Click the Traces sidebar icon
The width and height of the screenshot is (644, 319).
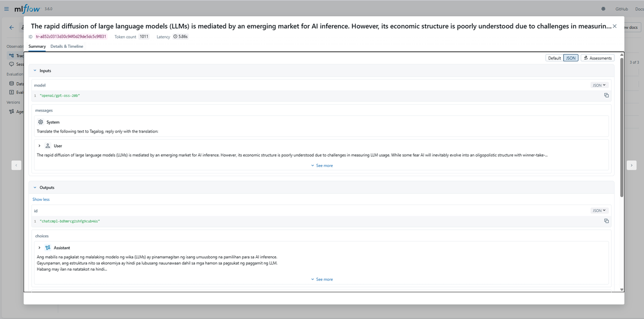pos(12,55)
